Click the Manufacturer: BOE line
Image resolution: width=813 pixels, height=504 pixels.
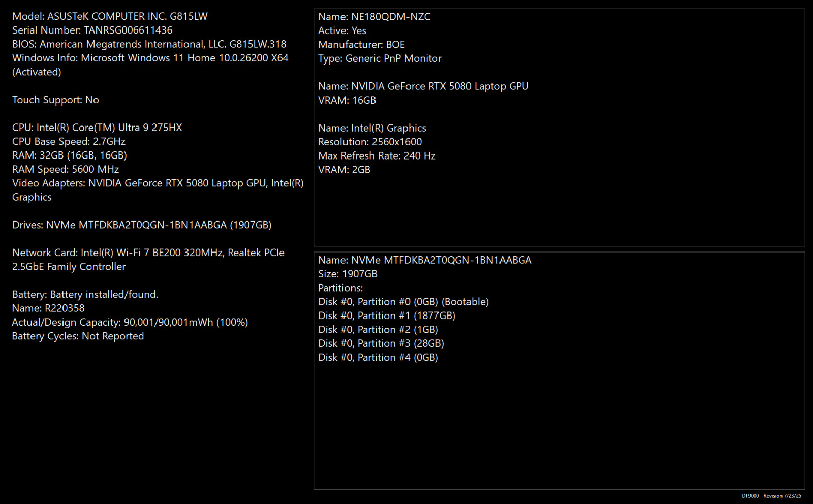pyautogui.click(x=362, y=45)
